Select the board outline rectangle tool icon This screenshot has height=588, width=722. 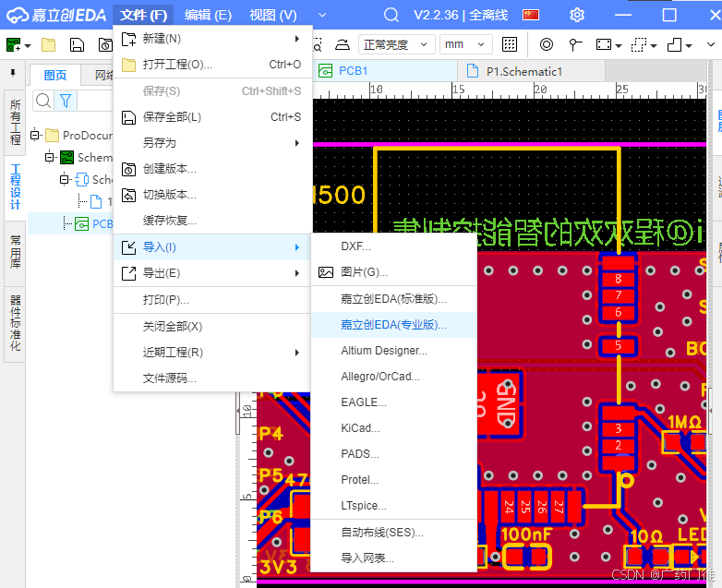pos(604,44)
